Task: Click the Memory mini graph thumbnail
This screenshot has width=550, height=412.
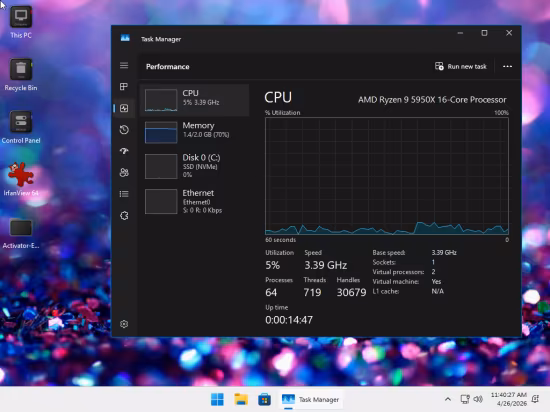Action: [x=161, y=133]
